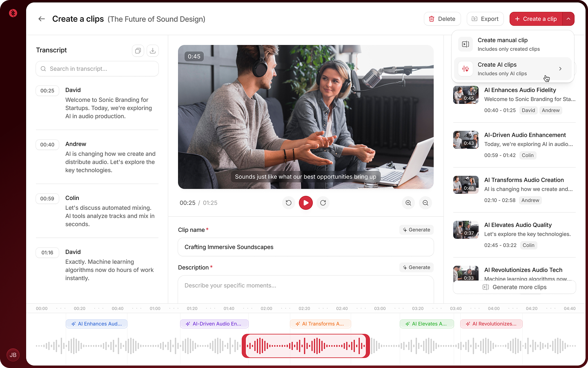Open the Create AI clips submenu chevron

coord(560,69)
